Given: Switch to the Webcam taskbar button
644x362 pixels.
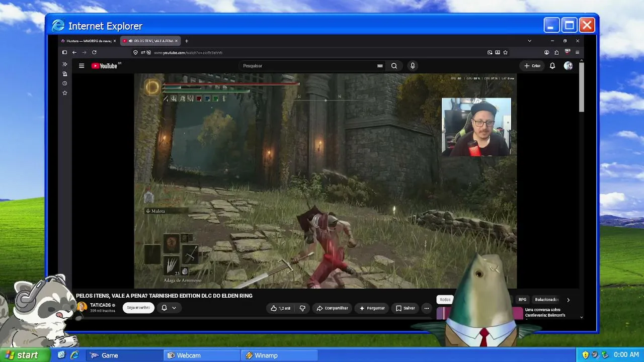Looking at the screenshot, I should click(202, 355).
